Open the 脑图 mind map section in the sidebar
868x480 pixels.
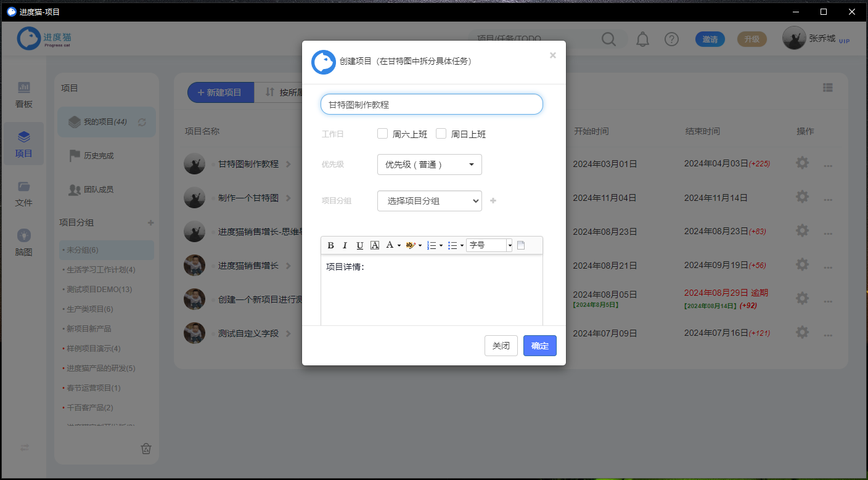point(24,243)
